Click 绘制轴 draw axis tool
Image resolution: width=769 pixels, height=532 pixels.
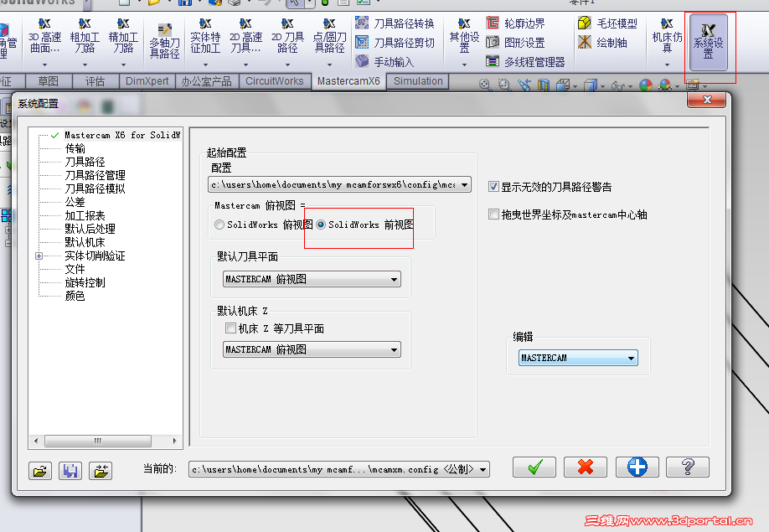coord(603,43)
